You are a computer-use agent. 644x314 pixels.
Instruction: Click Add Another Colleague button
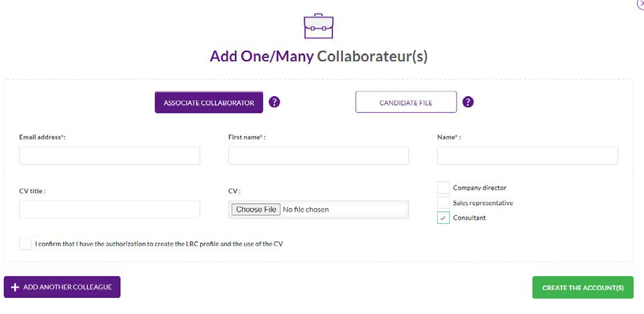point(62,287)
